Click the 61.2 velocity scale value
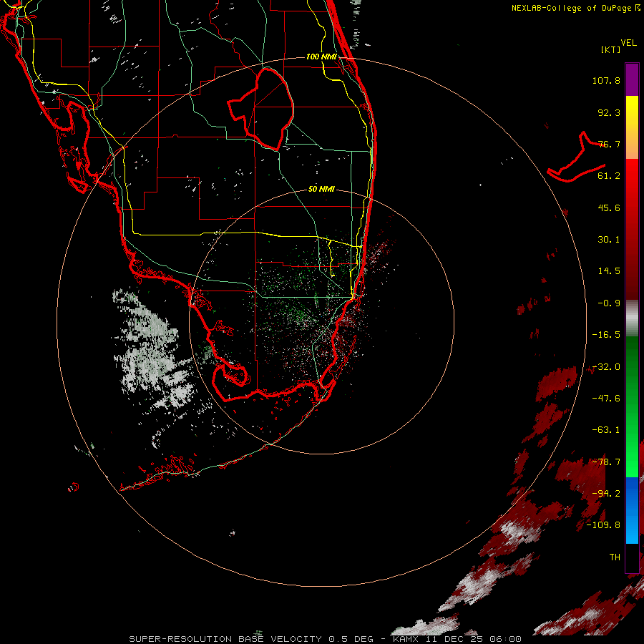This screenshot has height=644, width=644. pyautogui.click(x=609, y=176)
